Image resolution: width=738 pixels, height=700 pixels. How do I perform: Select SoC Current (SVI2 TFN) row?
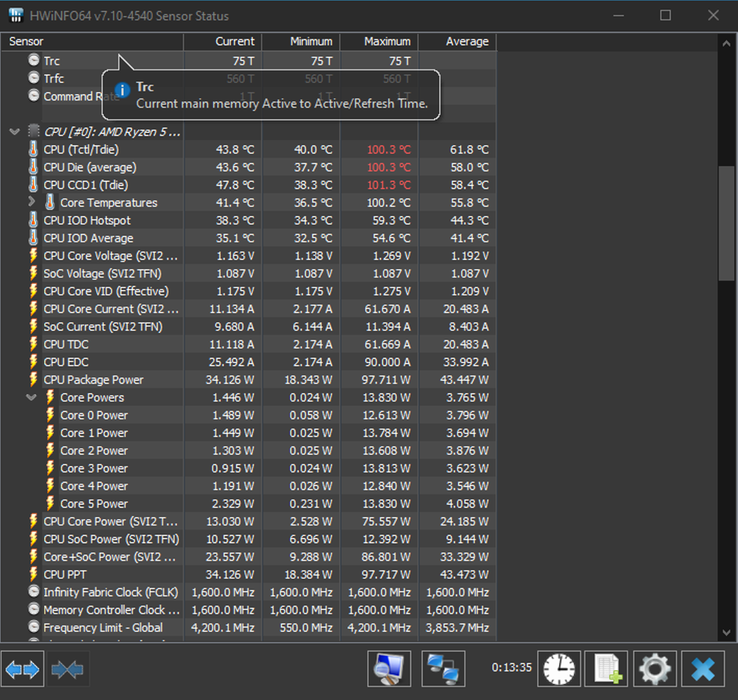[x=248, y=327]
